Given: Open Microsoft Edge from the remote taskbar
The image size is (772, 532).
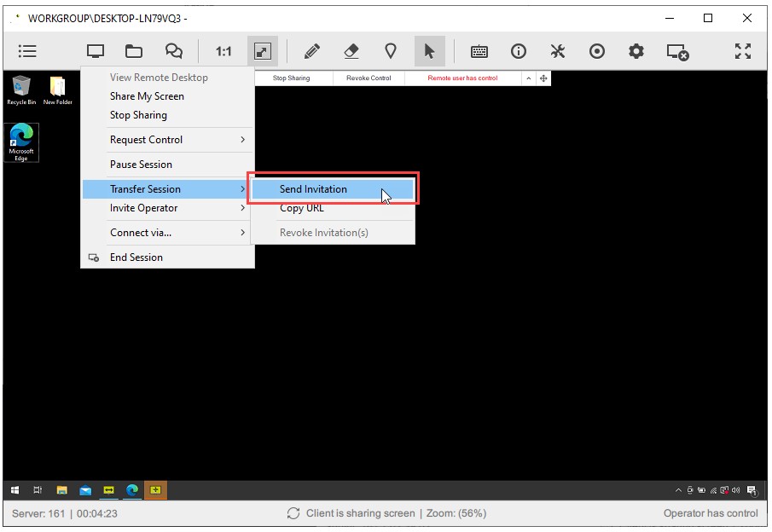Looking at the screenshot, I should [x=132, y=490].
